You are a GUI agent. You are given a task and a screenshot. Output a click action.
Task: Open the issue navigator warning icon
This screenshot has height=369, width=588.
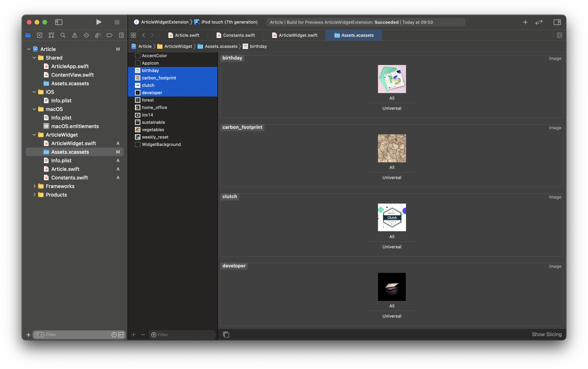click(75, 35)
